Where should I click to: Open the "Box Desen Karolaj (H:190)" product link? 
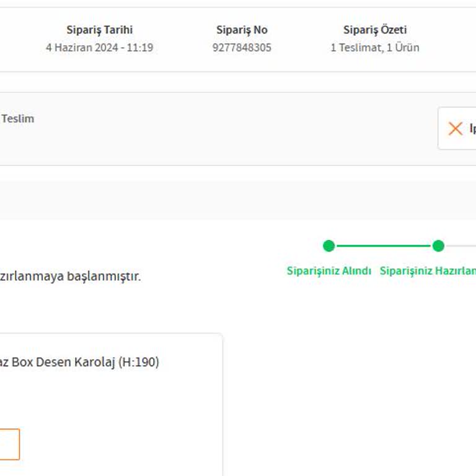coord(79,363)
